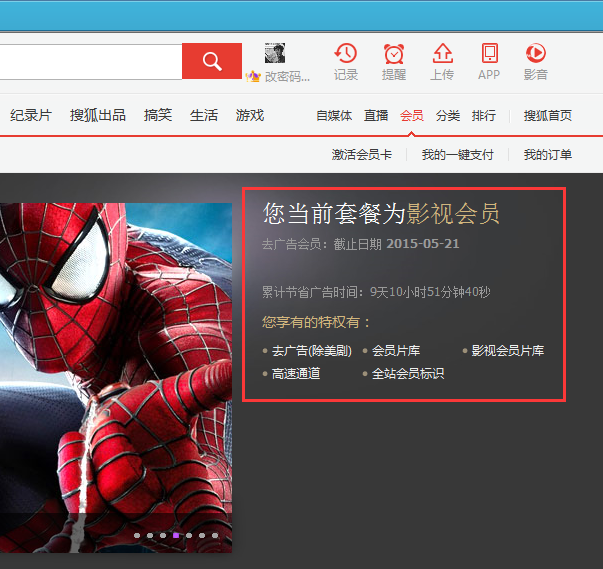Focus the search input field
Viewport: 603px width, 569px height.
click(91, 62)
